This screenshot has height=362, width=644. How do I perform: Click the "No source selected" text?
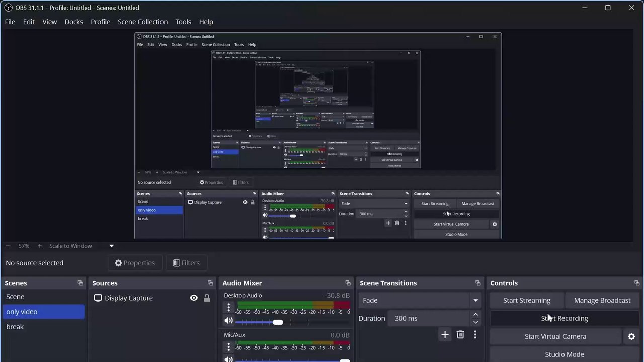click(35, 263)
